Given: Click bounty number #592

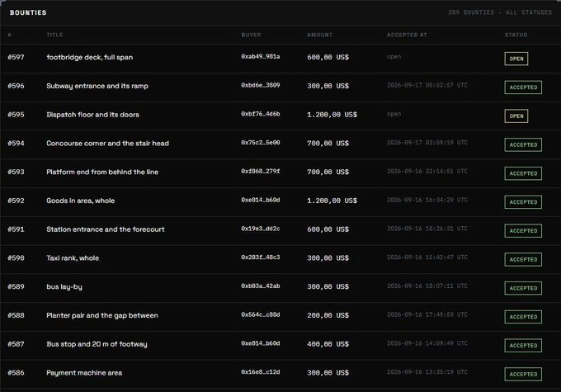Looking at the screenshot, I should click(16, 201).
